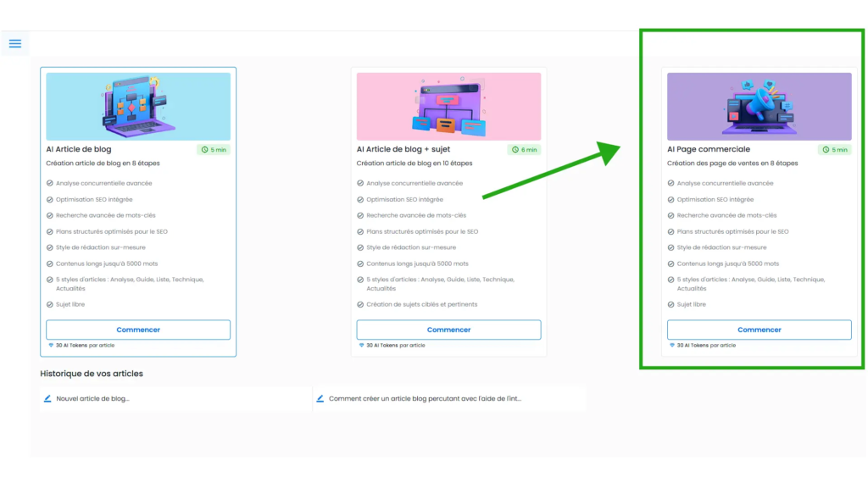Select the 'AI Article de blog + sujet' title

pos(403,149)
